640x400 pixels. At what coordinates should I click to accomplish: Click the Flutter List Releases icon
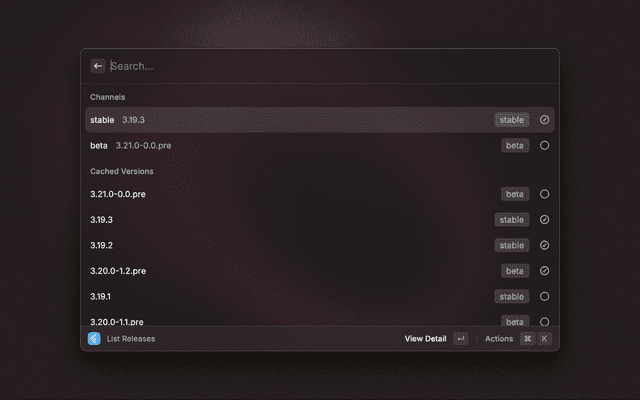[94, 338]
